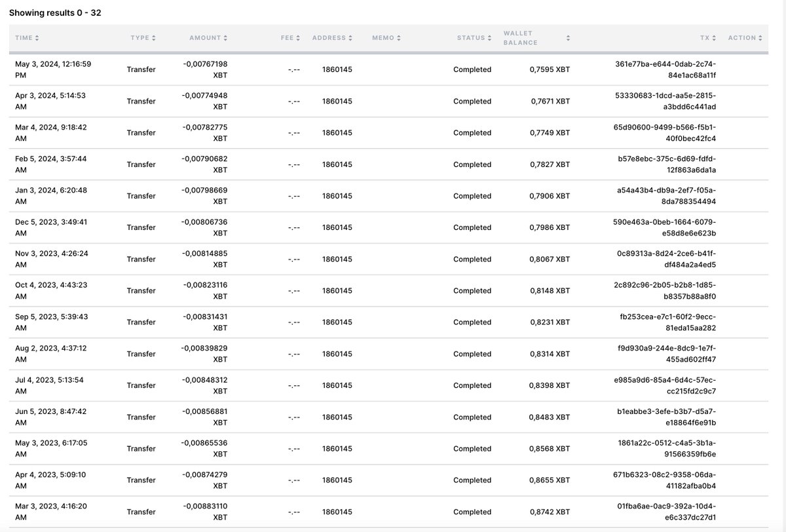Screen dimensions: 786x532
Task: Select 'Showing results 0 - 32' text
Action: 55,12
